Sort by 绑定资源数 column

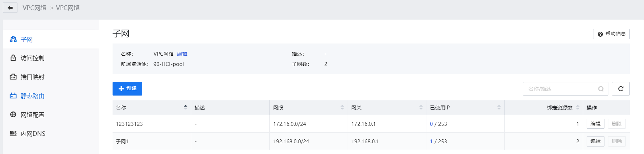coord(578,107)
